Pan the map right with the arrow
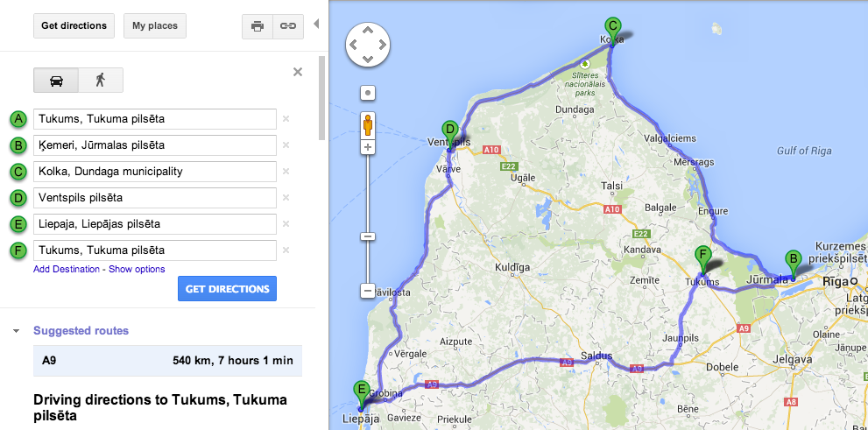The height and width of the screenshot is (430, 868). click(381, 45)
